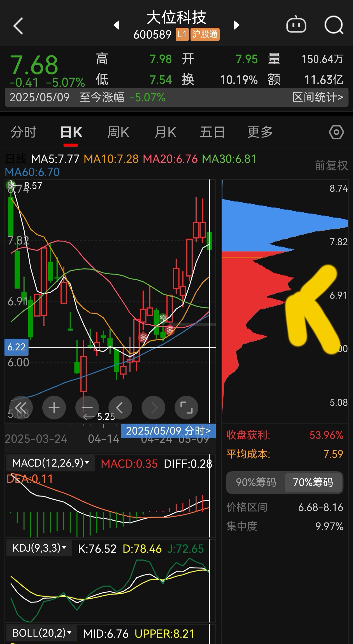Change 前复权 adjustment mode

click(331, 165)
